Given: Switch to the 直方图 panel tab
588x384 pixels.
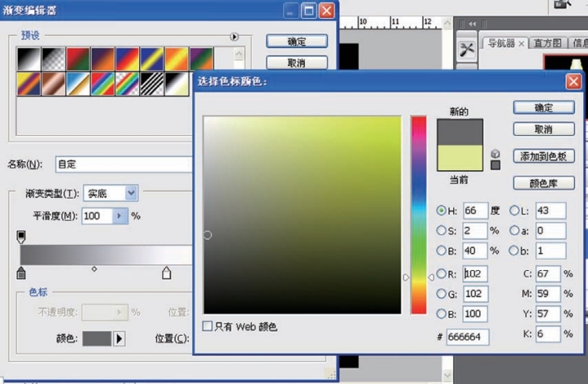Looking at the screenshot, I should [547, 43].
